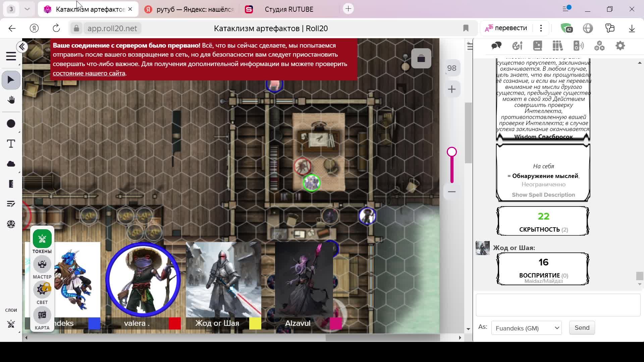Click the app.roll20.net address field
Image resolution: width=644 pixels, height=362 pixels.
coord(112,28)
